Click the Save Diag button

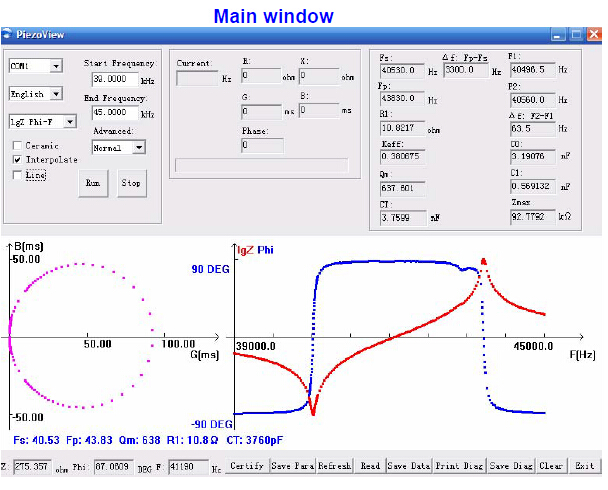tap(511, 466)
